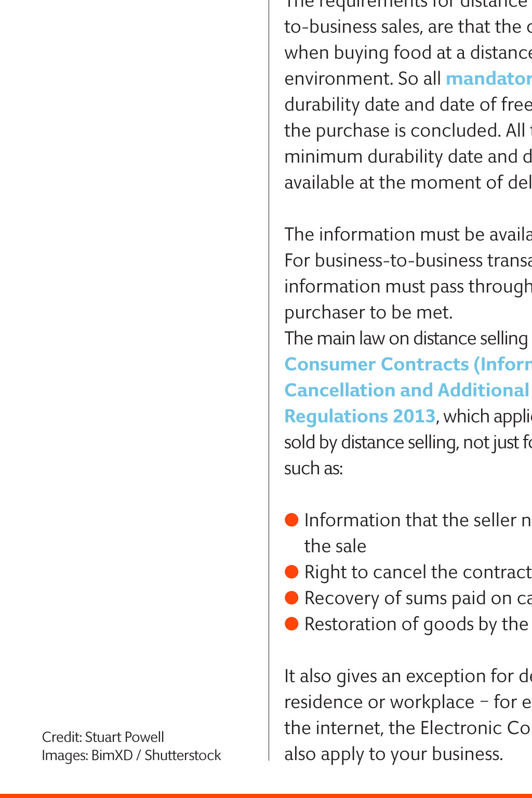Screen dimensions: 532x798
Task: Click the line 'also apply to your business.'
Action: click(x=394, y=754)
